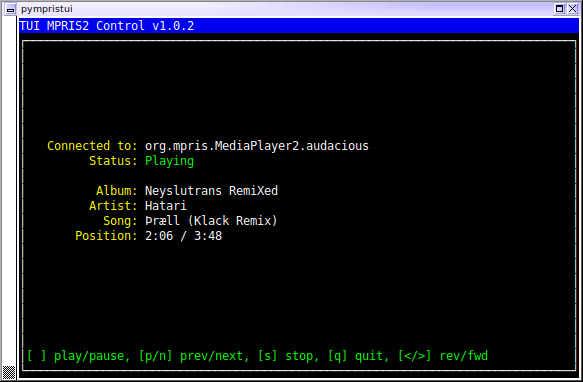
Task: Click the song title Þræll (Klack Remix)
Action: 211,221
